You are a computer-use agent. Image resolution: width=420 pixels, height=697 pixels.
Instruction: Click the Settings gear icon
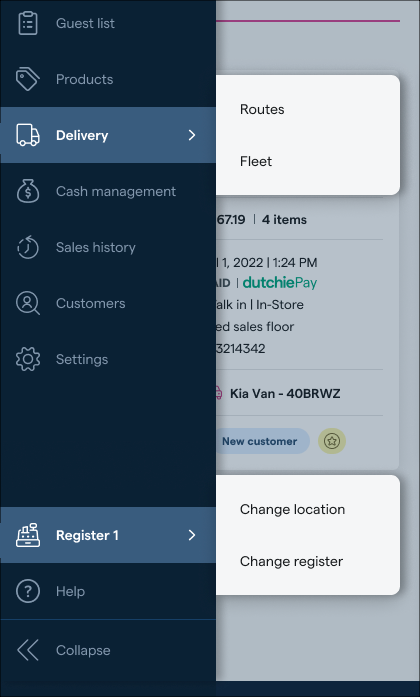click(28, 359)
